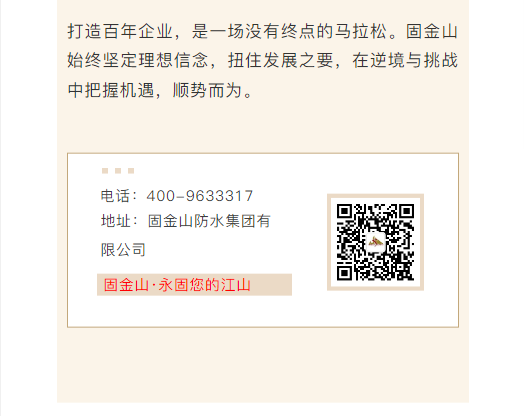Click the phone number 400-9633317
The image size is (524, 416).
point(200,196)
